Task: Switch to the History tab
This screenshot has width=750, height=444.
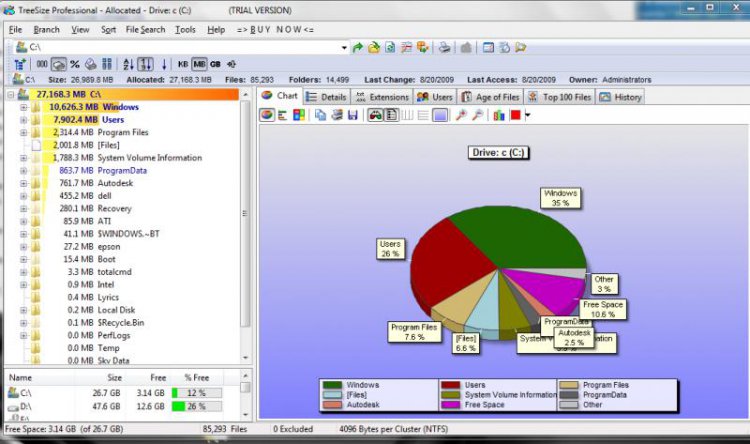Action: click(x=620, y=97)
